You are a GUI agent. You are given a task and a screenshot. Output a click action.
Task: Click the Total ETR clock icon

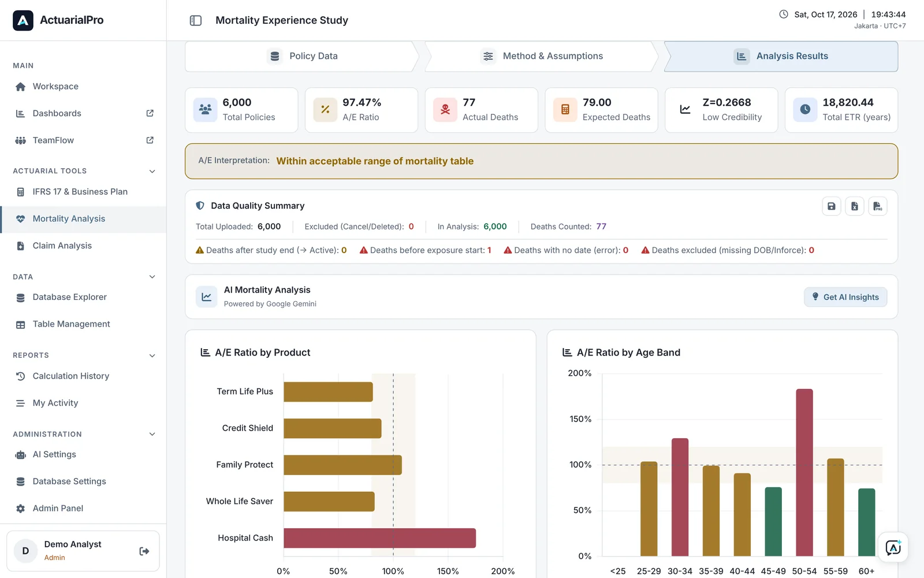(x=805, y=109)
